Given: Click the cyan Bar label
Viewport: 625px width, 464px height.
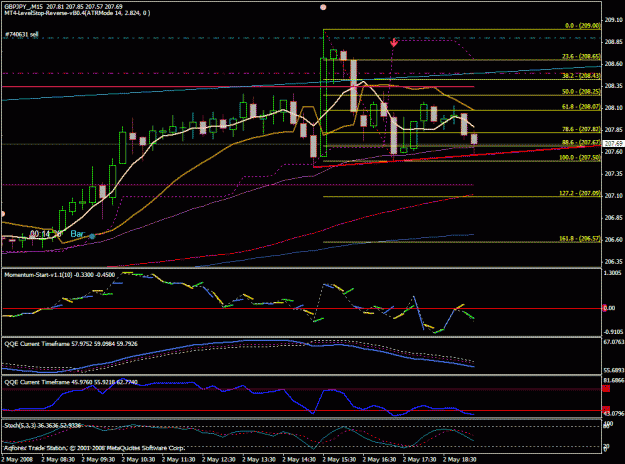Looking at the screenshot, I should pyautogui.click(x=77, y=234).
